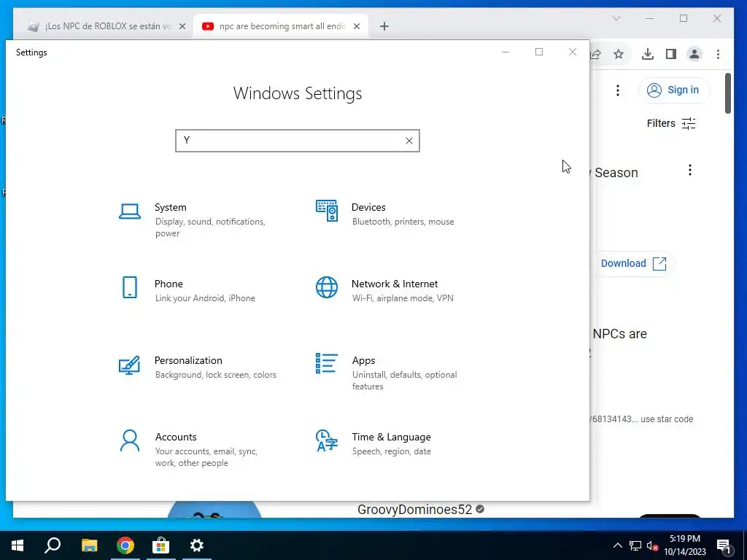The image size is (747, 560).
Task: Click the Link your Android, iPhone text
Action: coord(205,298)
